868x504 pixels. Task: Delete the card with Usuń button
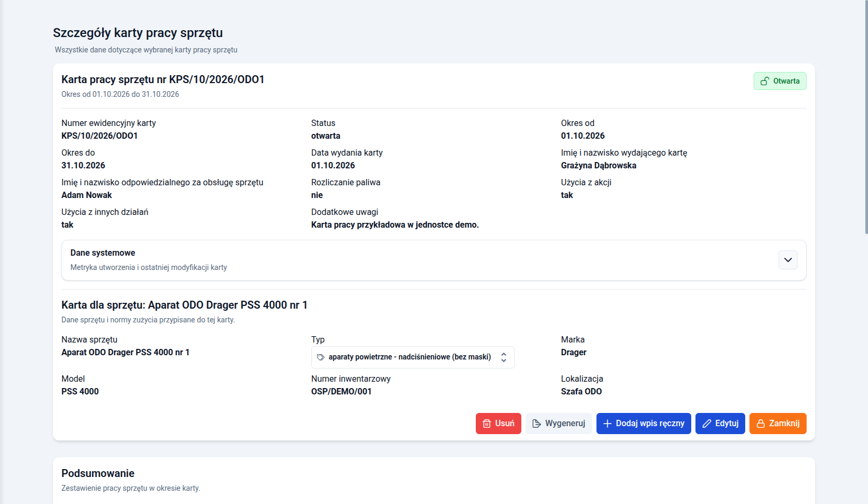point(499,424)
